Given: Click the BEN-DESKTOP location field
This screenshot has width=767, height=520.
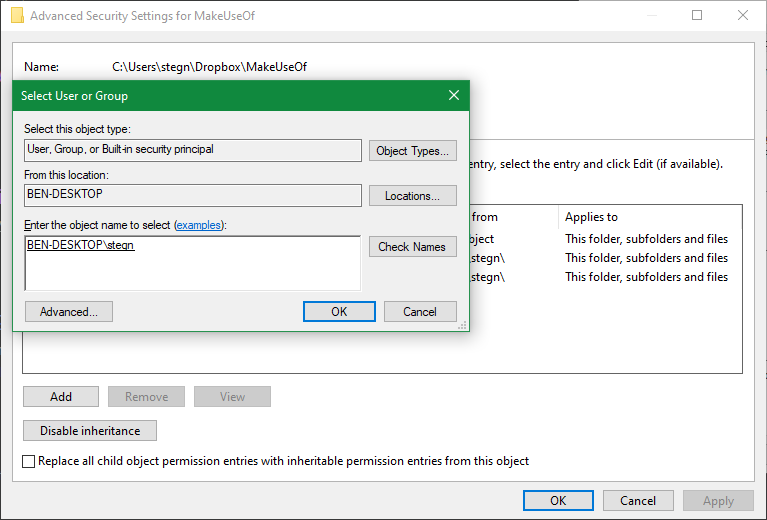Looking at the screenshot, I should point(193,195).
